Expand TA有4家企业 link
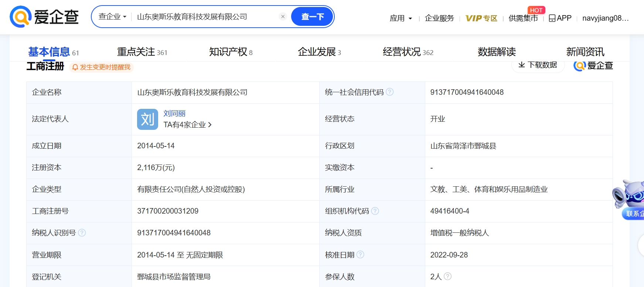The height and width of the screenshot is (287, 644). click(188, 125)
